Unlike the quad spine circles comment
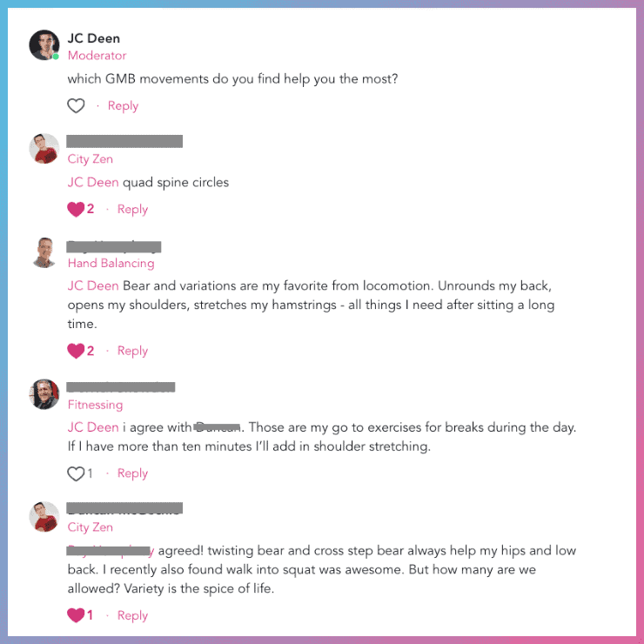This screenshot has height=644, width=644. click(x=76, y=209)
